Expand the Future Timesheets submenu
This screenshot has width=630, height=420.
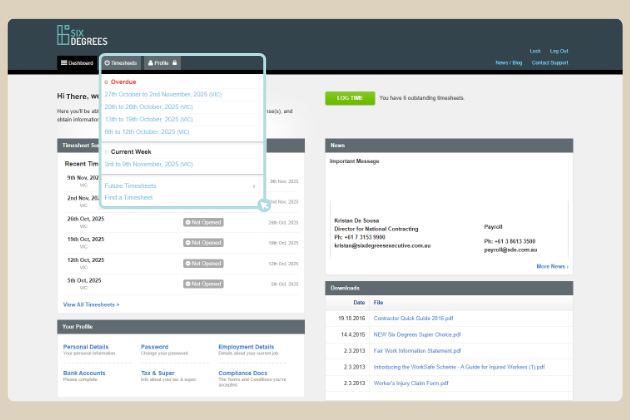pos(180,186)
